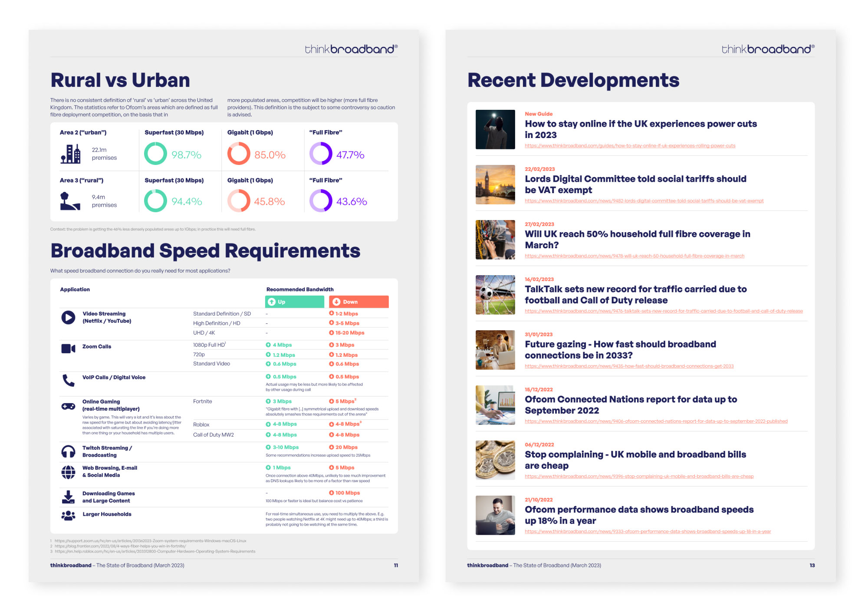Open the TalkTalk traffic record URL
The image size is (868, 612).
click(x=664, y=311)
